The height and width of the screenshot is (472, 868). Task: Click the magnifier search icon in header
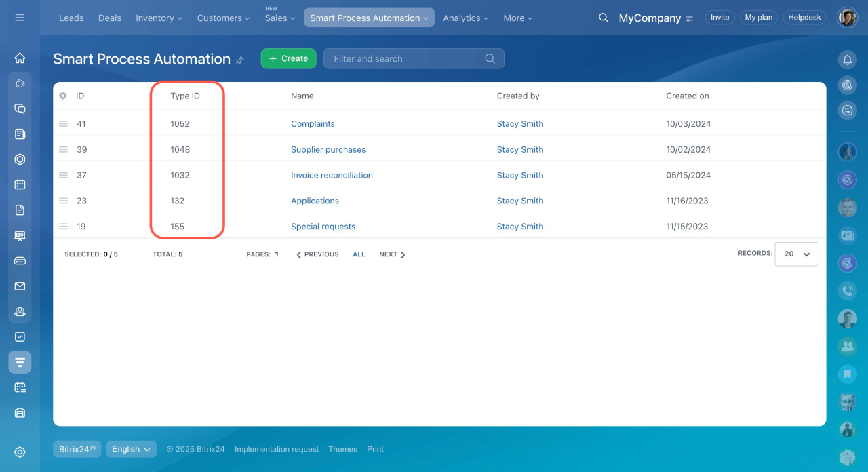(x=603, y=18)
